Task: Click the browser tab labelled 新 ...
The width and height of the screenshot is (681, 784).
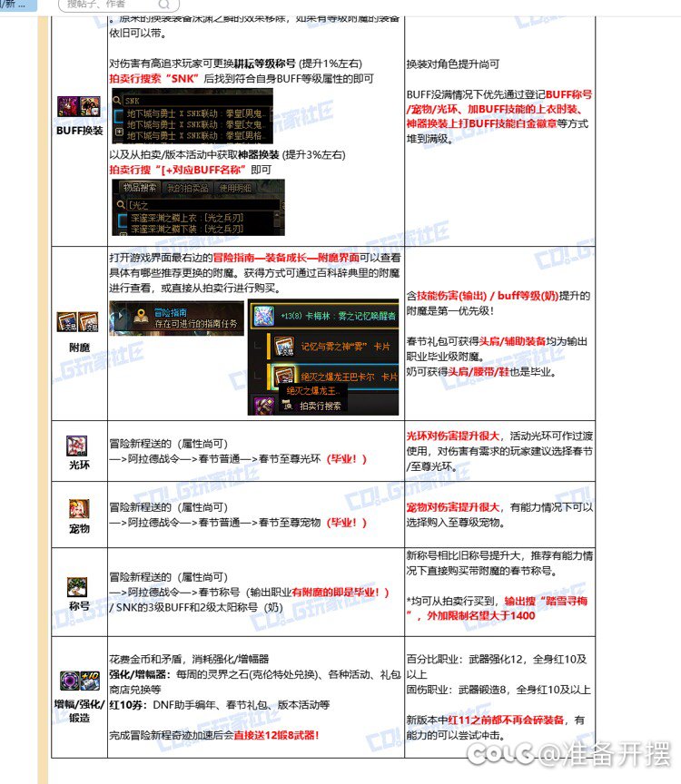Action: tap(18, 5)
